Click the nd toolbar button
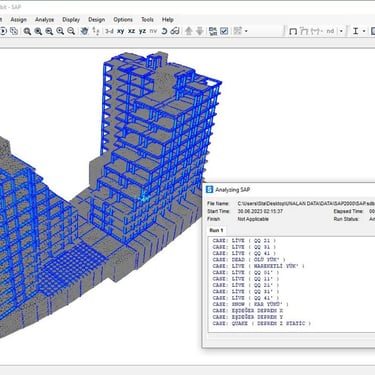Viewport: 375px width, 375px height. 330,31
